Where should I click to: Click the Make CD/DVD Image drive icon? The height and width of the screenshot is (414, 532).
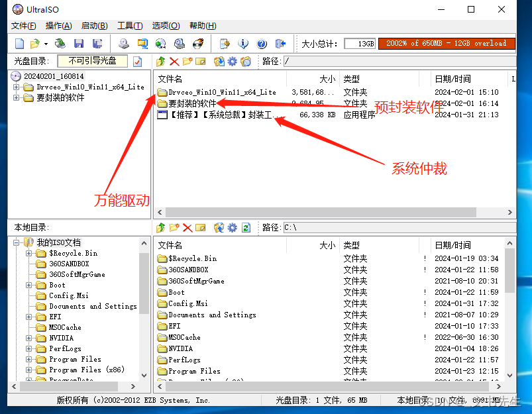[124, 44]
